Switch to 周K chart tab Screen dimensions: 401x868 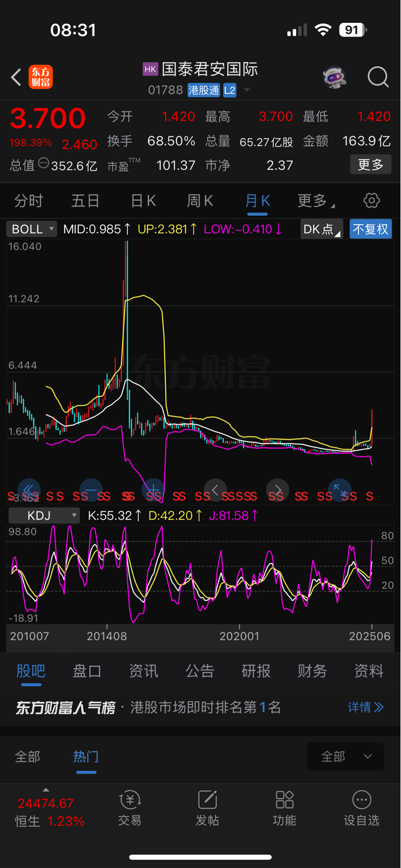click(200, 201)
